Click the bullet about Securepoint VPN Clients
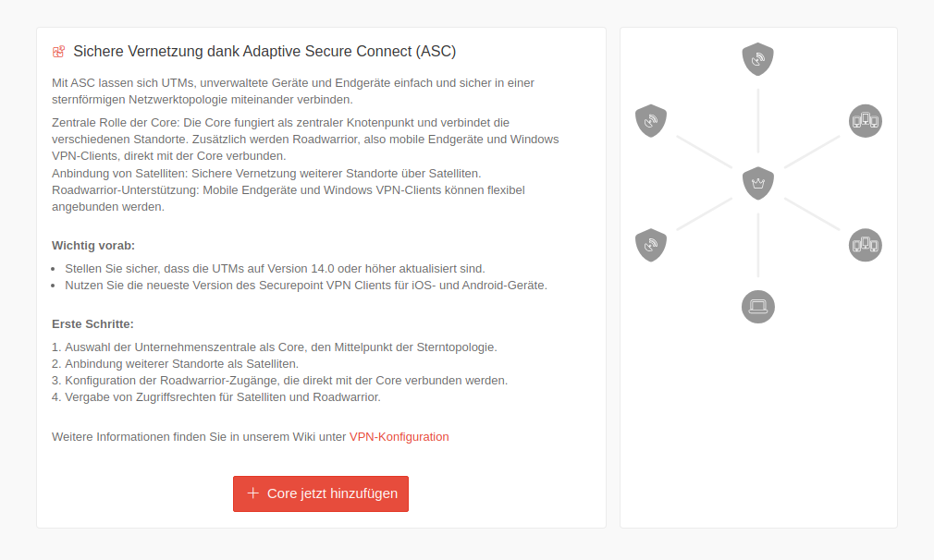This screenshot has height=560, width=934. [x=306, y=285]
